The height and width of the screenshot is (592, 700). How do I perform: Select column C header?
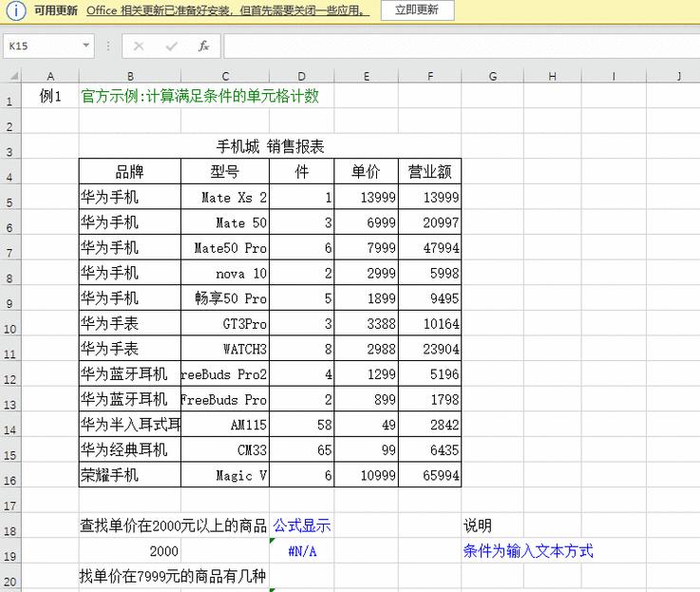(x=225, y=76)
